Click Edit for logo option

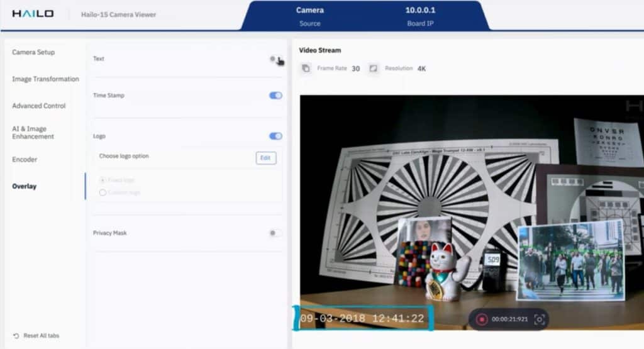coord(265,158)
